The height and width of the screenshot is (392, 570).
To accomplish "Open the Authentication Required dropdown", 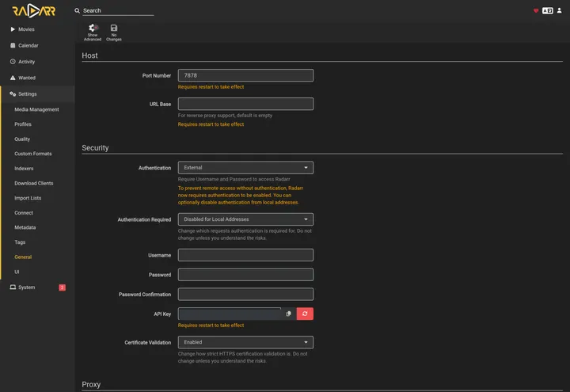I will pyautogui.click(x=245, y=219).
